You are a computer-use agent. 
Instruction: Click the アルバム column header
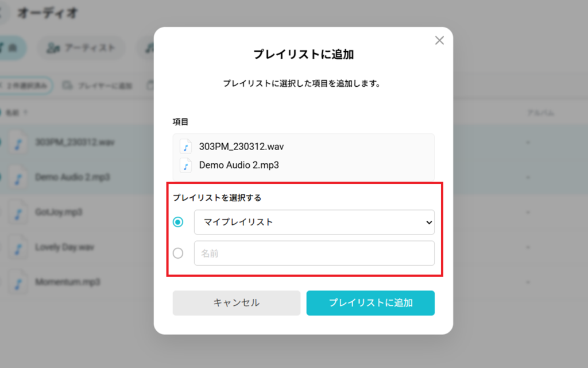(540, 113)
